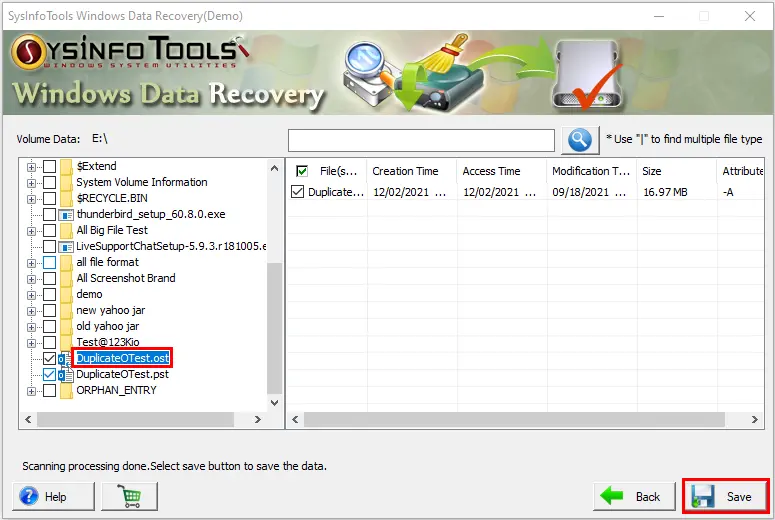Click the DuplicateOTest.pst Outlook file icon
The image size is (775, 520).
tap(66, 375)
